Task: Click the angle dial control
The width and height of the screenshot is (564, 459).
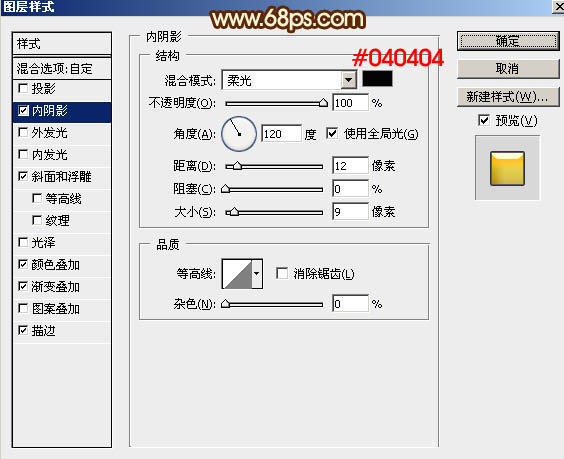Action: tap(239, 134)
